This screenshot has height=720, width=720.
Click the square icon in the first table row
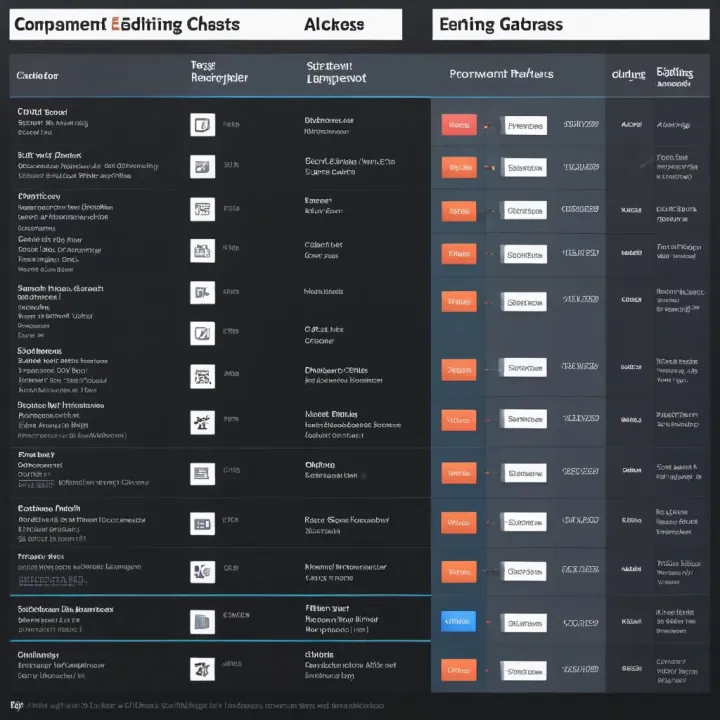[x=202, y=125]
